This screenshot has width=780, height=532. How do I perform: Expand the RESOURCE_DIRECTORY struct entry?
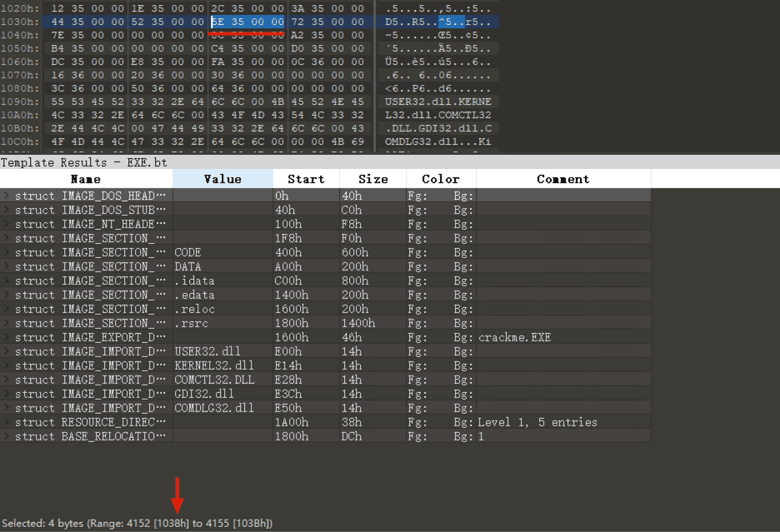[x=7, y=422]
